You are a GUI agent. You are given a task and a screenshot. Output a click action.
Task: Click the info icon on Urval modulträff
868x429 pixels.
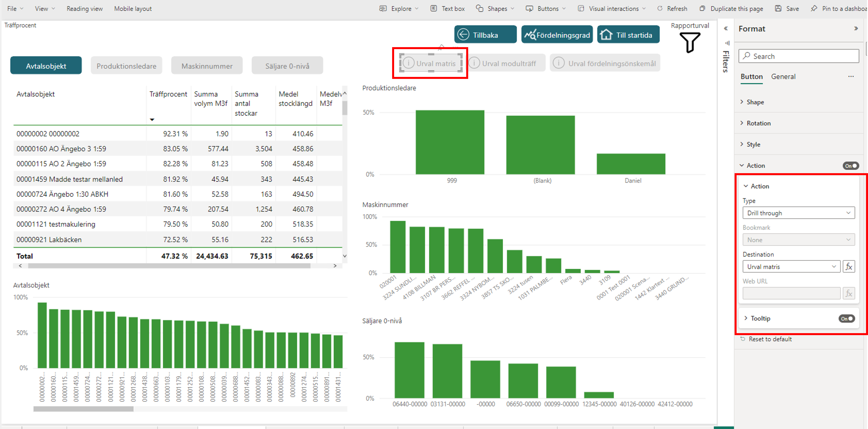(474, 63)
